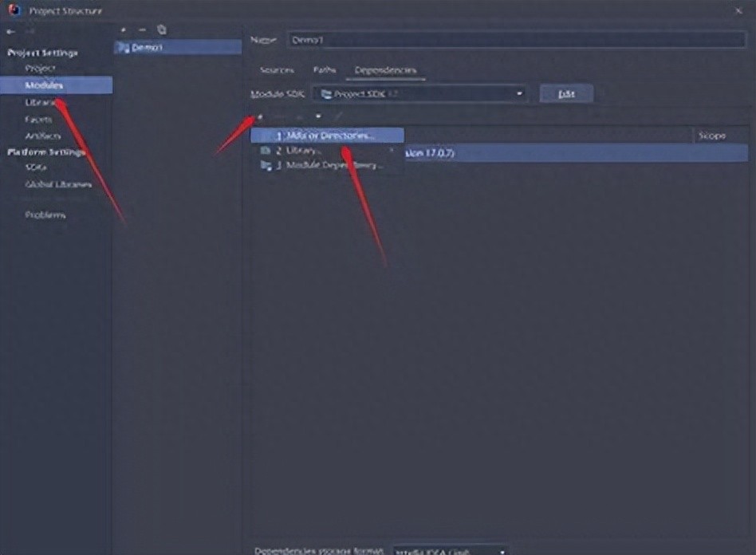The image size is (756, 555).
Task: Open Artifacts under Project Settings
Action: (42, 136)
